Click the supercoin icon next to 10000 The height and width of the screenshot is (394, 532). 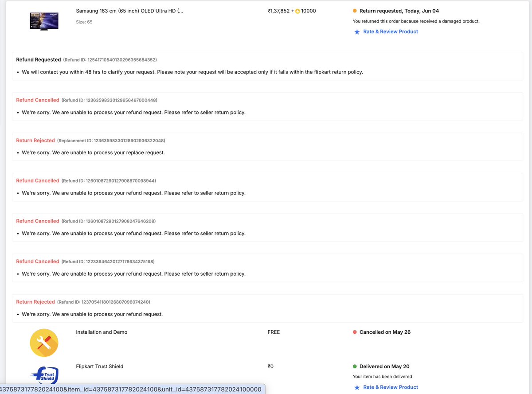coord(297,11)
